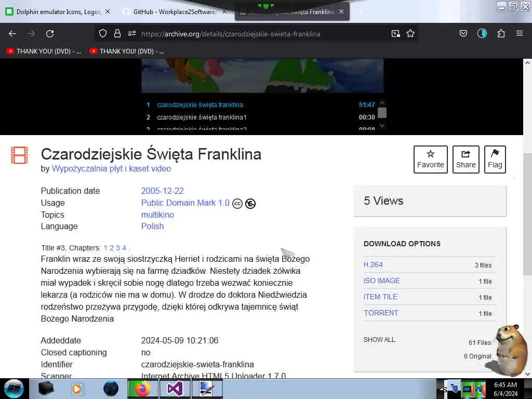Image resolution: width=532 pixels, height=399 pixels.
Task: Open the Windows Start orb
Action: click(14, 389)
